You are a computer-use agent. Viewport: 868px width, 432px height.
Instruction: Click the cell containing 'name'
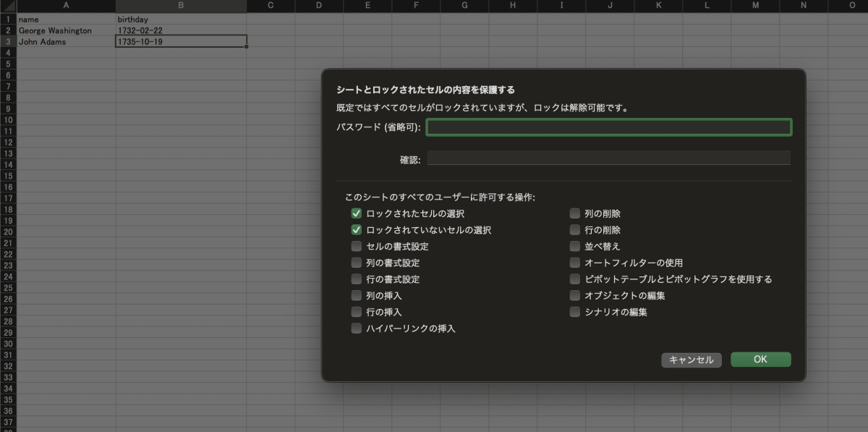point(66,20)
